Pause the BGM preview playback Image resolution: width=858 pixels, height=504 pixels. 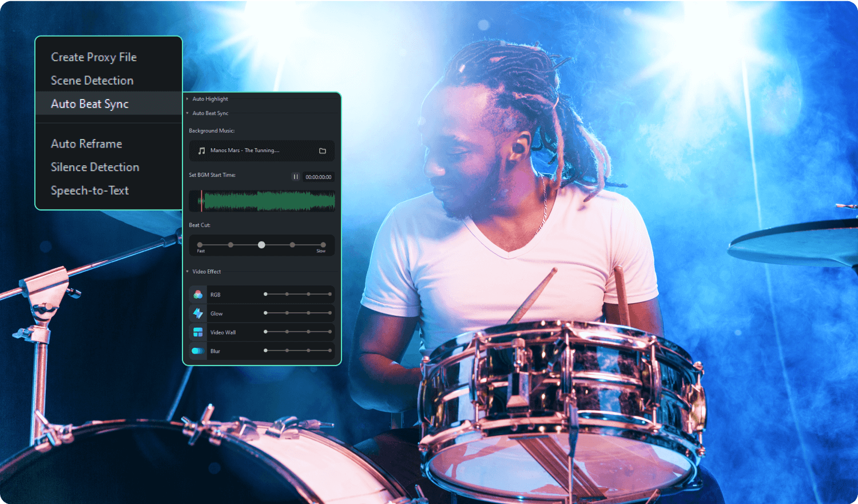(x=296, y=177)
